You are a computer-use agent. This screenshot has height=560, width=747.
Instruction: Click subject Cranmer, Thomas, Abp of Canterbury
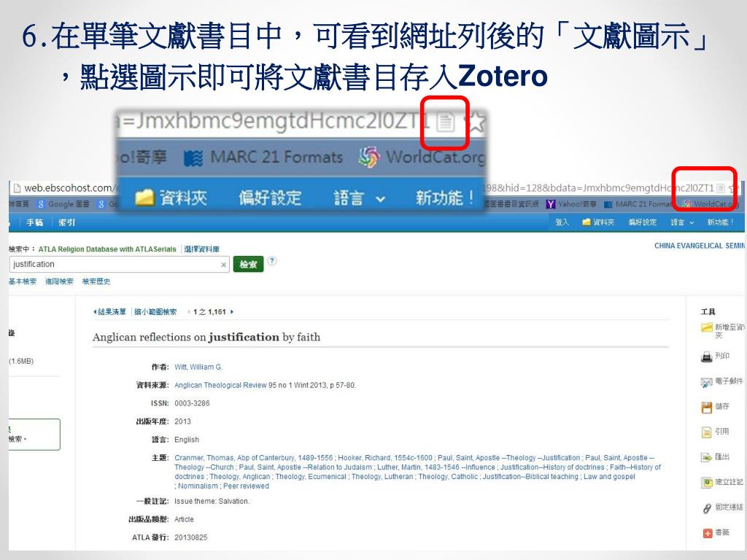(255, 458)
